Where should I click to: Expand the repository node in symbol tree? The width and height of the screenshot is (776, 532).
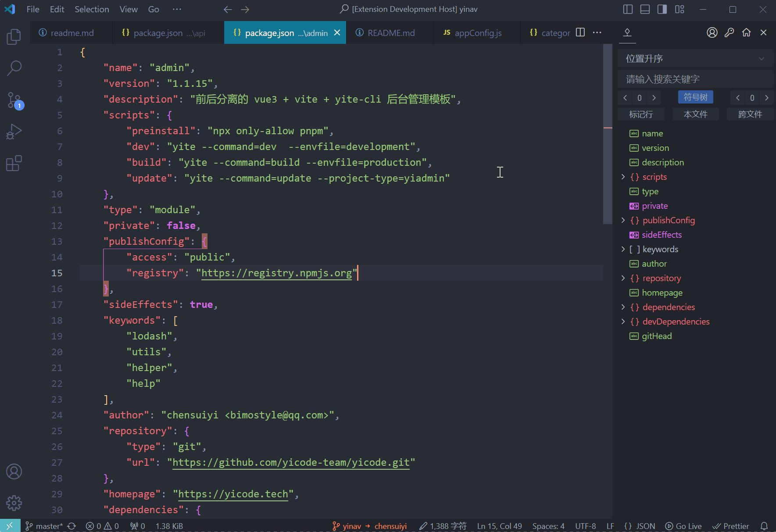[x=623, y=278]
